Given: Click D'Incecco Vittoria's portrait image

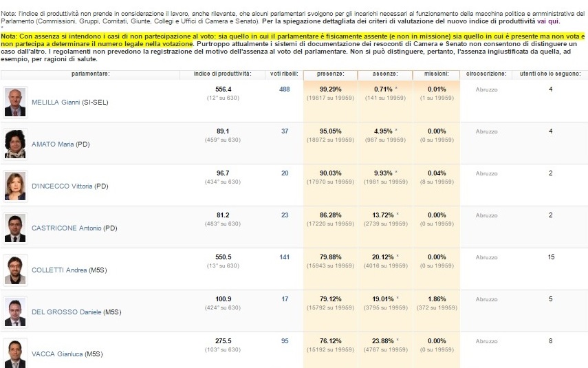Looking at the screenshot, I should click(x=14, y=186).
